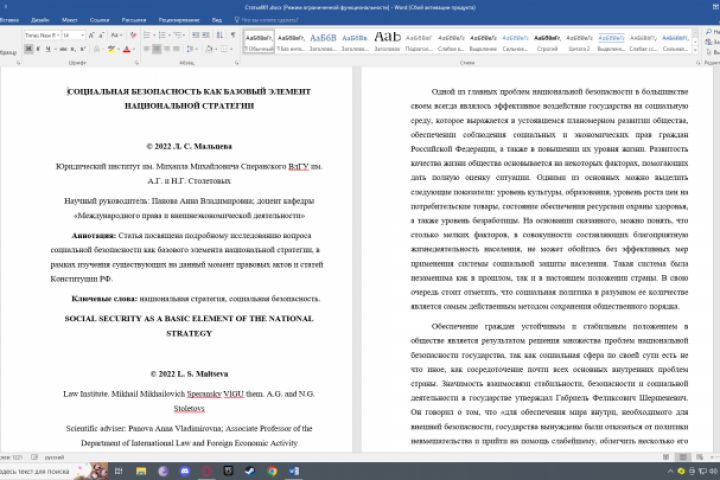Switch to the Макет tab
The height and width of the screenshot is (480, 720).
[x=69, y=20]
